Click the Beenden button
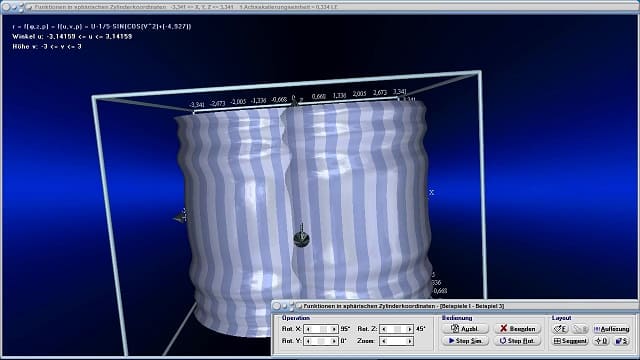 pos(517,329)
